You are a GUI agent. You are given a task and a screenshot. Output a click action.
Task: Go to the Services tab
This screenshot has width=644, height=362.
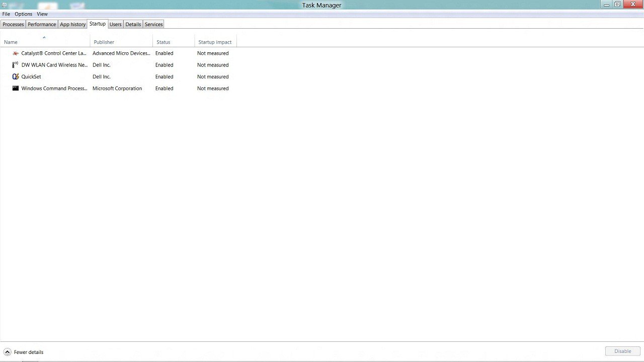coord(153,24)
